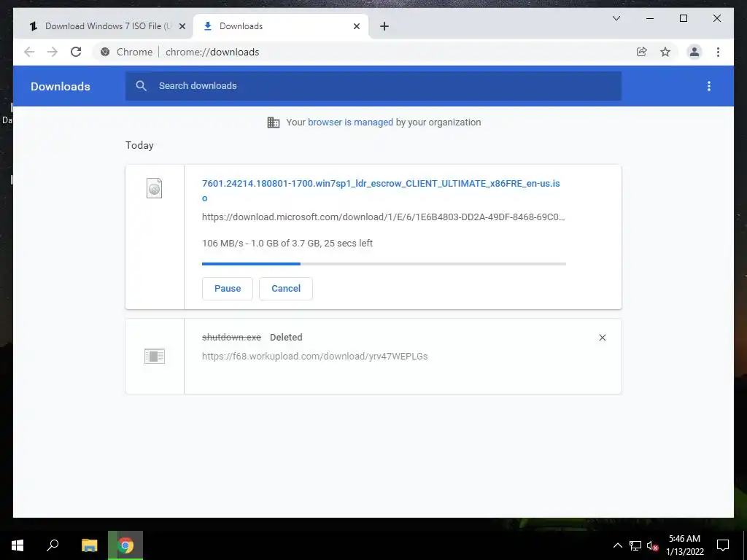747x560 pixels.
Task: Show hidden system tray icons
Action: coord(617,545)
